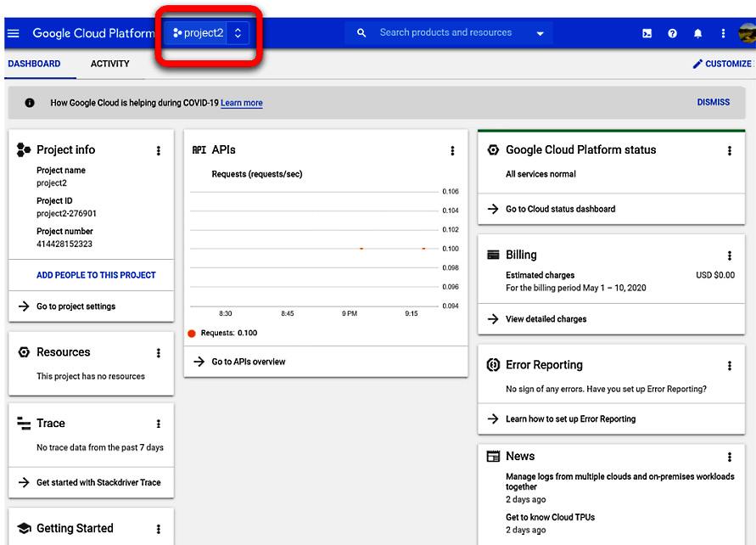Click the News card icon

point(493,456)
